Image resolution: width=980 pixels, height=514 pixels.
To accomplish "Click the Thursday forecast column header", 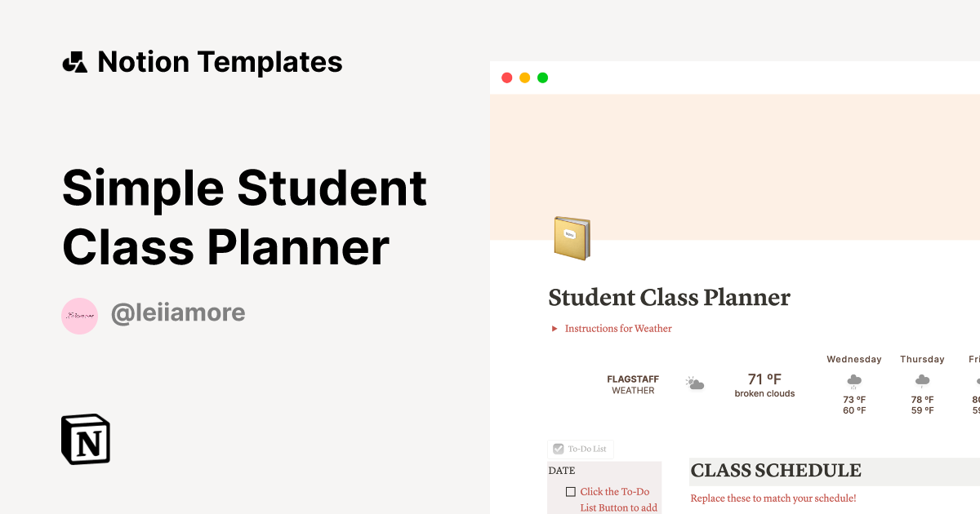I will (922, 359).
